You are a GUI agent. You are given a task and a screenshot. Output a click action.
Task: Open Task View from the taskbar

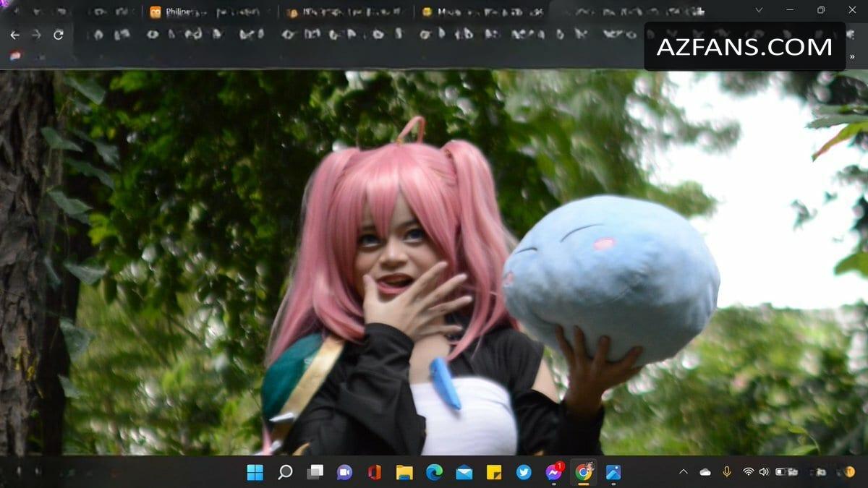click(x=315, y=472)
